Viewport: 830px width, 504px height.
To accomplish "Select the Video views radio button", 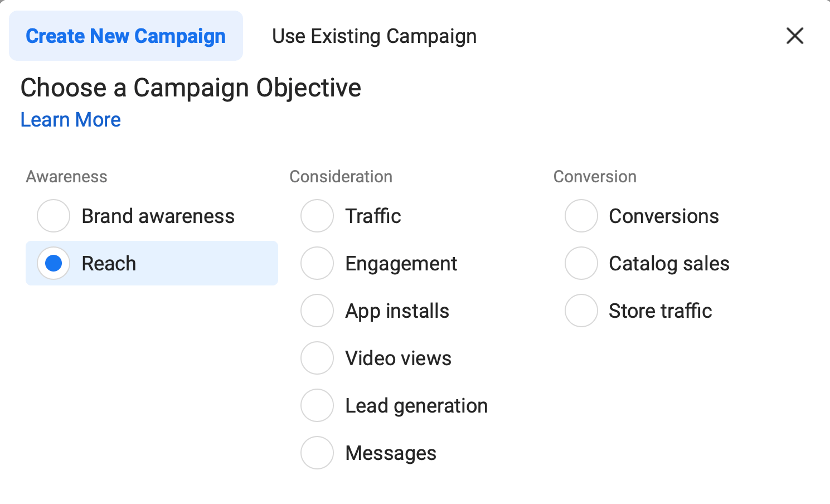I will [x=317, y=358].
